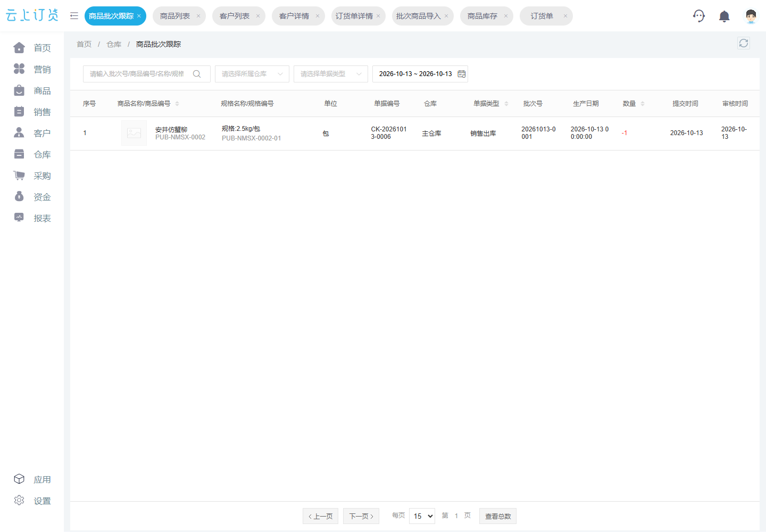This screenshot has height=532, width=766.
Task: Open the date range field 2026-10-13 ~ 2026-10-13
Action: click(x=420, y=74)
